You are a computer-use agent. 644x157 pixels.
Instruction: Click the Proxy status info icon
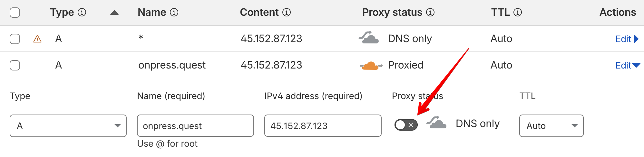point(430,13)
